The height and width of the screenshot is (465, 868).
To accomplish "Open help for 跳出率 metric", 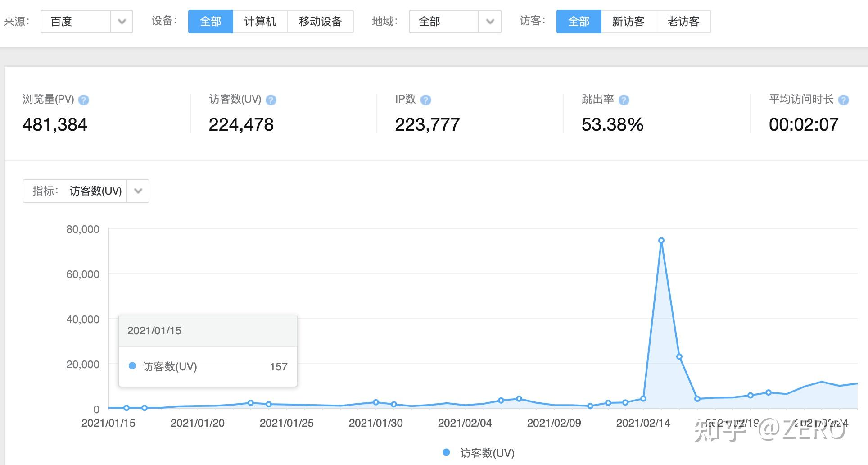I will pos(624,100).
